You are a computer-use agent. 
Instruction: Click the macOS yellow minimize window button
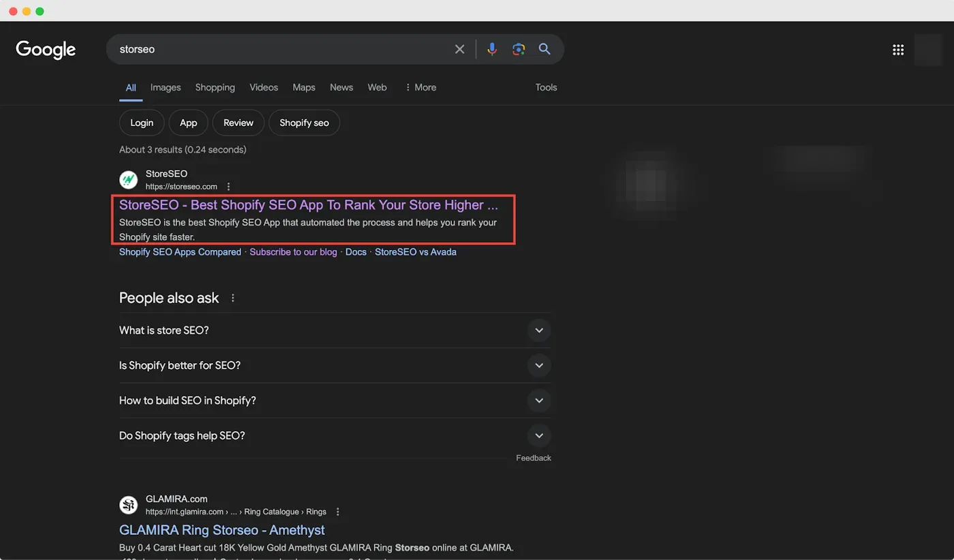(x=27, y=12)
